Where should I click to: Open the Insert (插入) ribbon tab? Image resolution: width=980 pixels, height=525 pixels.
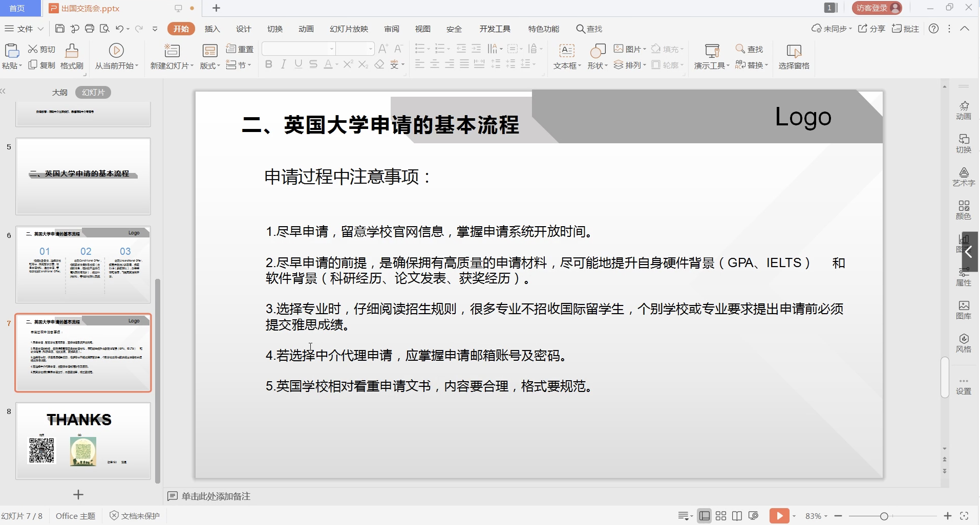212,29
